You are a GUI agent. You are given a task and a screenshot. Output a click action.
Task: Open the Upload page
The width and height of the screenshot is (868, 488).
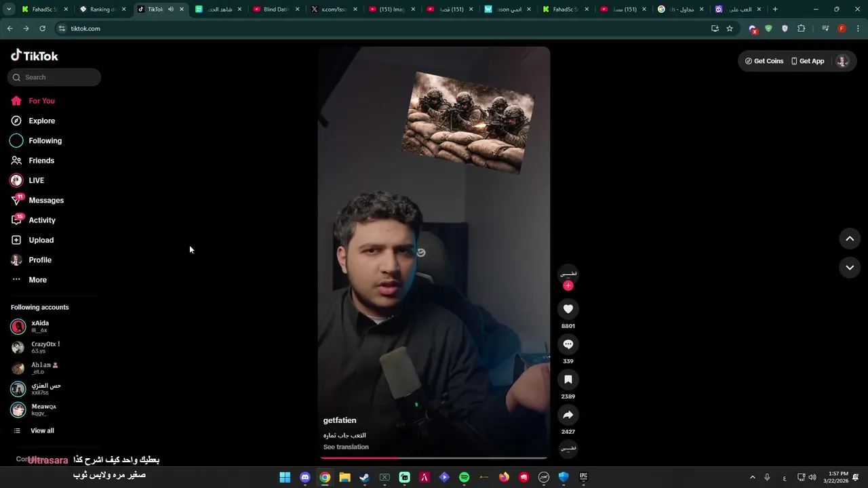(32, 240)
